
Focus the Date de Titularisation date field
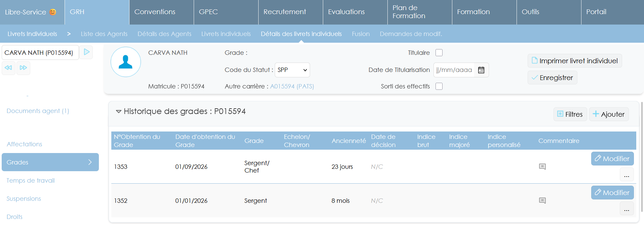coord(454,70)
